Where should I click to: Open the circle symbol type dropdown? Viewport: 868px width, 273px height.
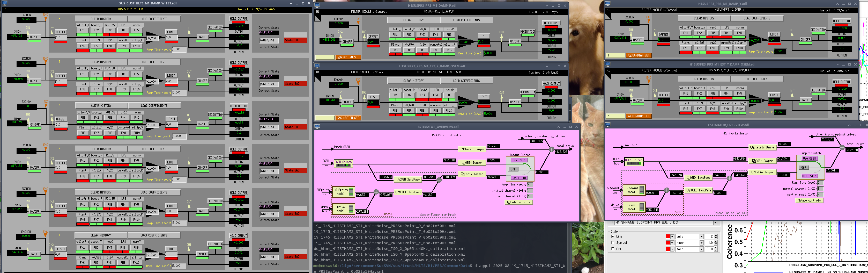[701, 243]
